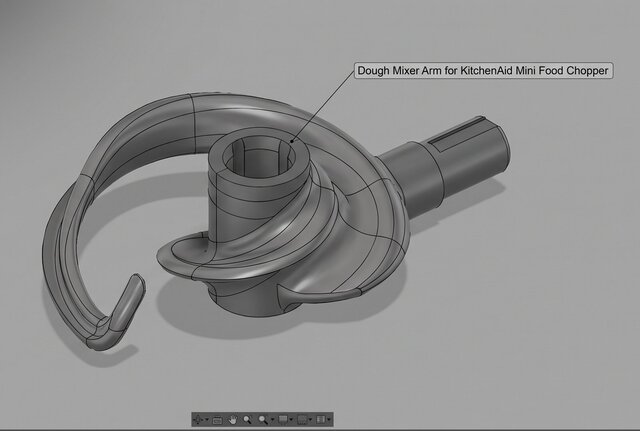Expand the Viewports dropdown arrow
Screen dimensions: 640x431
pyautogui.click(x=329, y=420)
